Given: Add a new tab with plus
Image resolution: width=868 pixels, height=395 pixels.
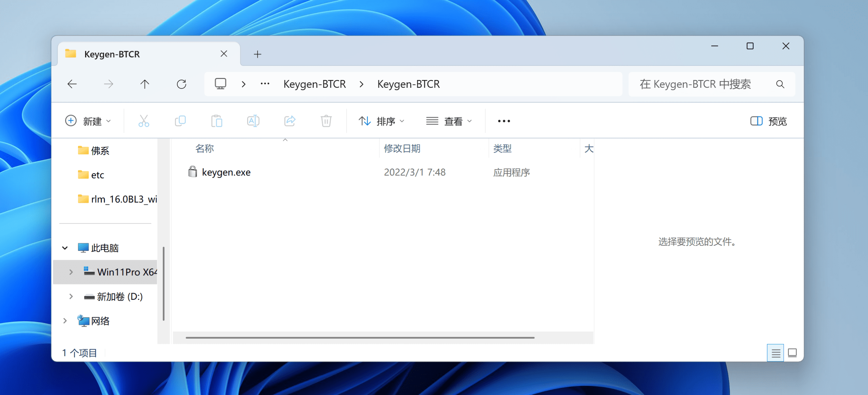Looking at the screenshot, I should click(258, 54).
